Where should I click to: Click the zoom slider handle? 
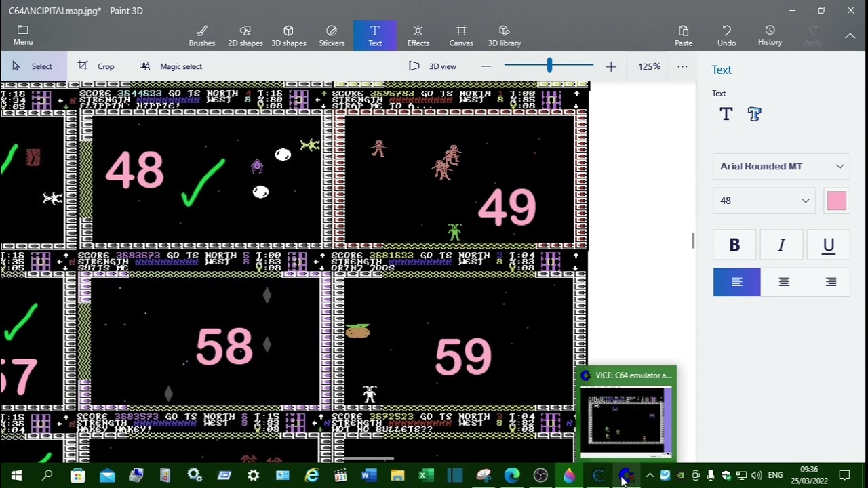point(549,66)
